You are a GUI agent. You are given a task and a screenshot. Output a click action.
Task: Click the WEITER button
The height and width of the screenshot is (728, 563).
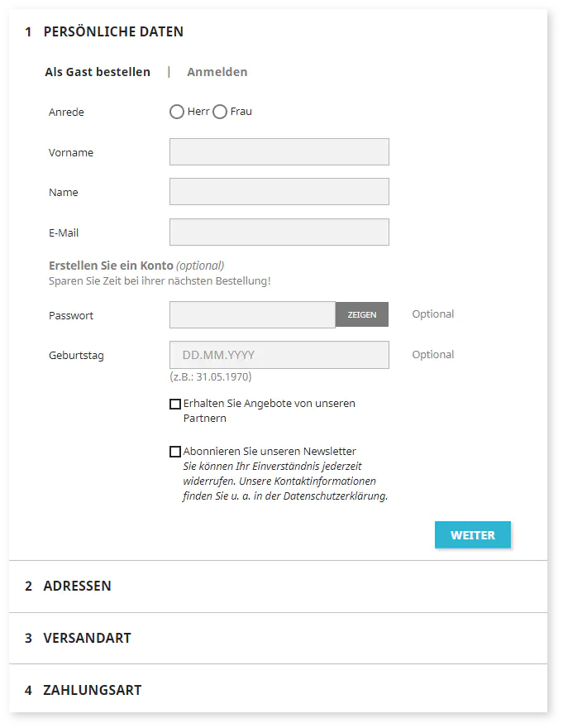point(473,535)
